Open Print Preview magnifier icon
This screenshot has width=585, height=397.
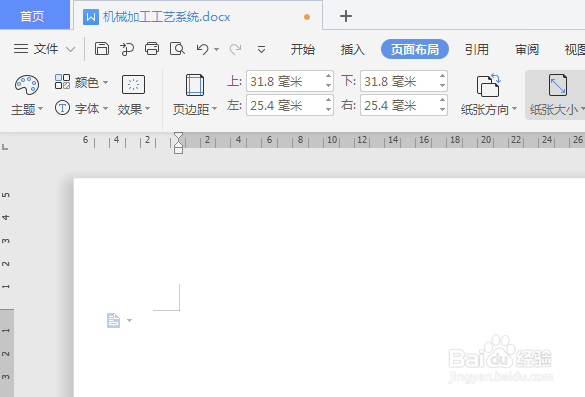click(177, 49)
